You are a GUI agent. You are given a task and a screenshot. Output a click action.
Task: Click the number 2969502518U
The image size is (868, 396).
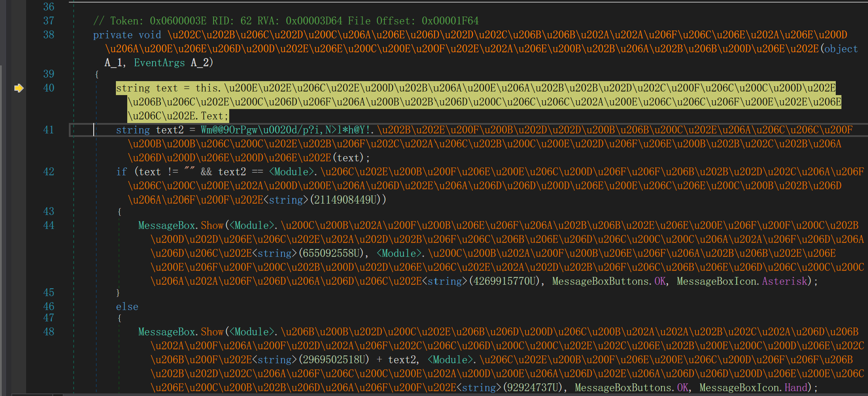(x=334, y=360)
